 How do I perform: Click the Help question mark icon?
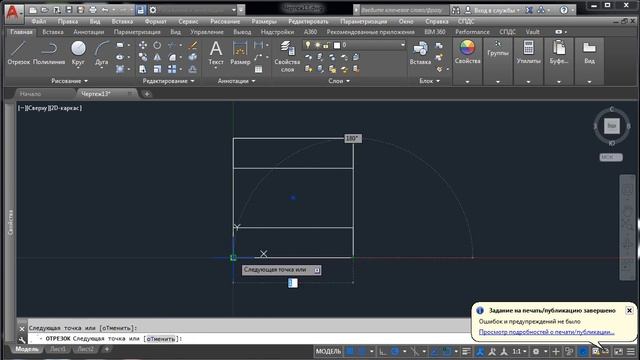(564, 10)
